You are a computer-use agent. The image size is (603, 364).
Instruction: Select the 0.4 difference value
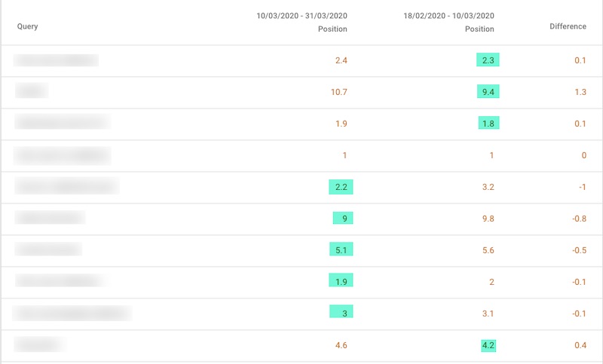pyautogui.click(x=580, y=345)
